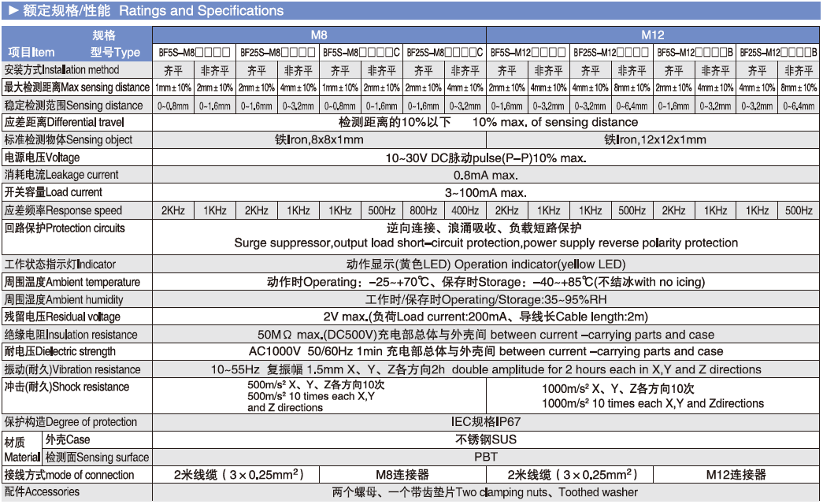823x504 pixels.
Task: Select the Accessories row label
Action: (43, 492)
